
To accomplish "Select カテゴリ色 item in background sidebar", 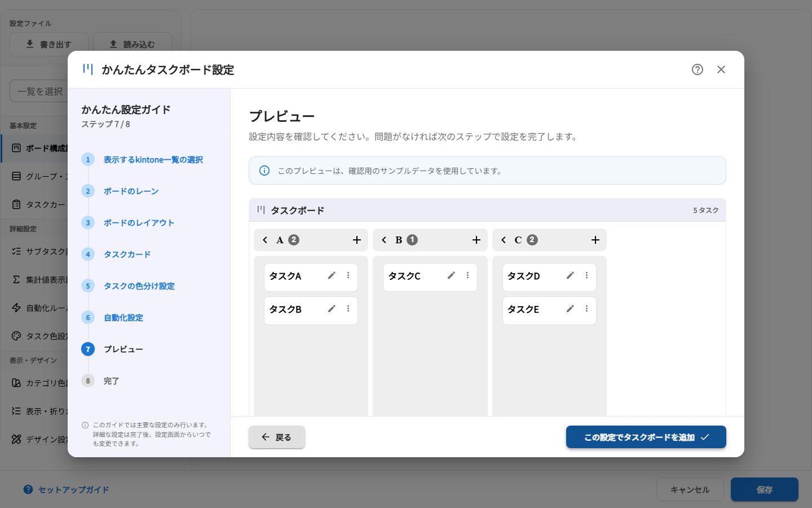I will coord(35,383).
